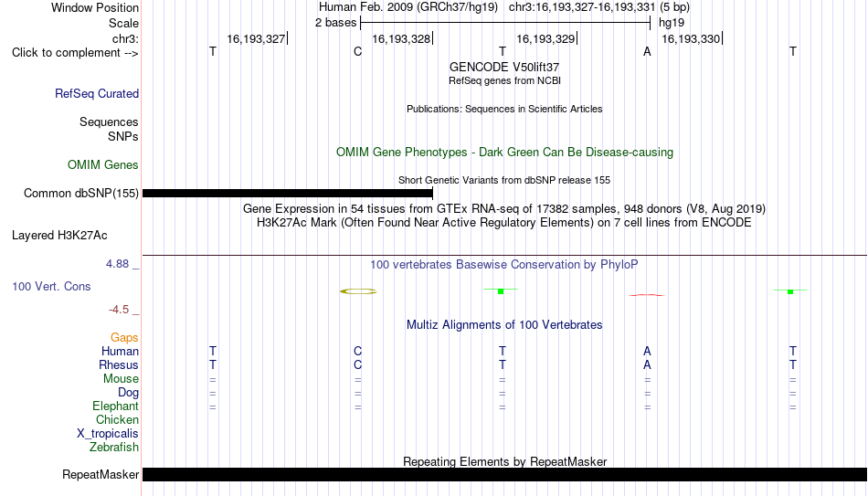Select the Dog species label
Viewport: 868px width, 496px height.
pos(129,393)
